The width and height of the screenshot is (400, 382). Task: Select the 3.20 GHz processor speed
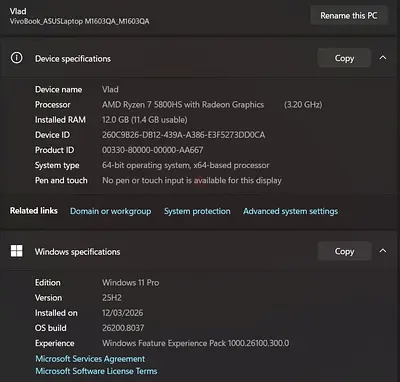click(x=303, y=105)
